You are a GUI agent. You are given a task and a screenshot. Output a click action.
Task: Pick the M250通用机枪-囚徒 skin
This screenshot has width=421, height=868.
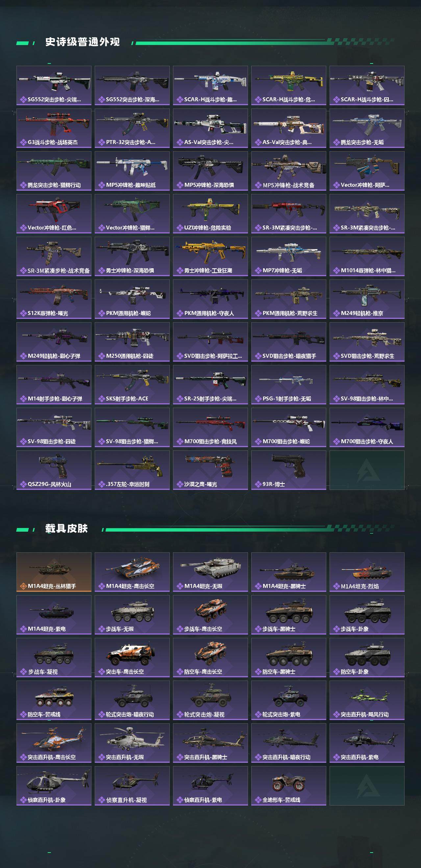click(x=132, y=342)
